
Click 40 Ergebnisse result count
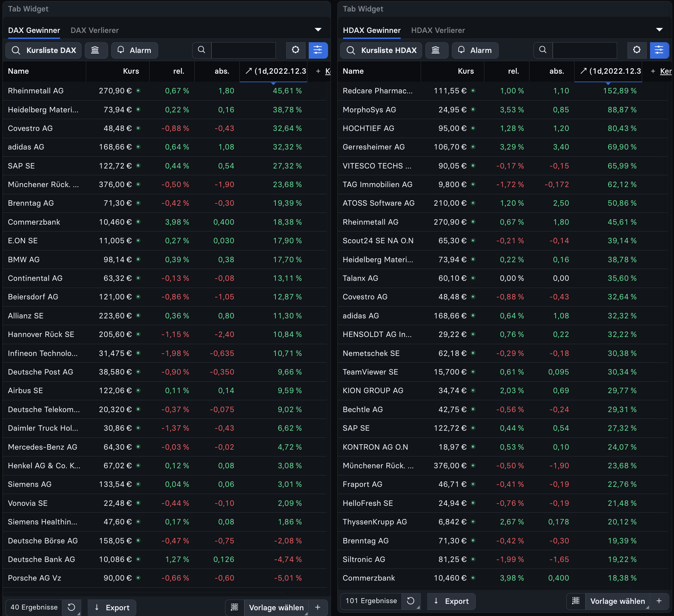click(34, 607)
